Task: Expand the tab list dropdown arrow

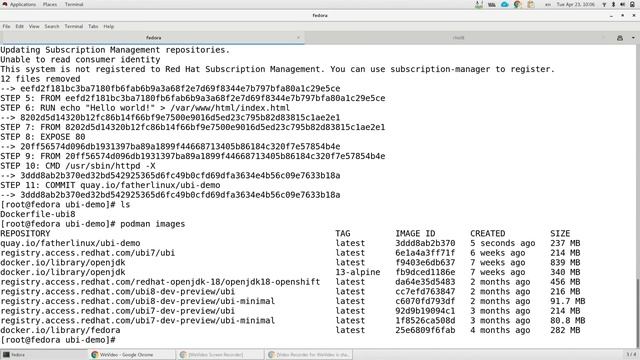Action: pyautogui.click(x=633, y=38)
